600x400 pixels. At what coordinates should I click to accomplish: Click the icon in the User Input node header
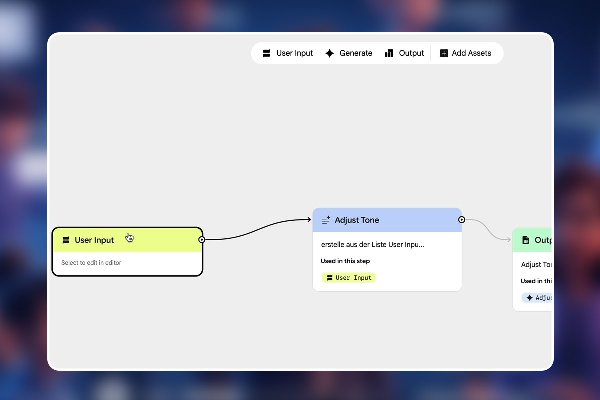point(66,240)
